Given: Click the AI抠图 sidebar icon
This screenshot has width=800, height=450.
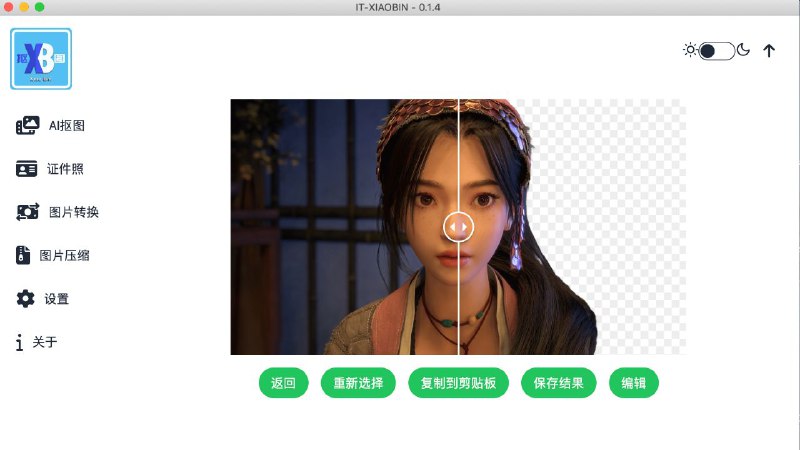Looking at the screenshot, I should (x=28, y=126).
